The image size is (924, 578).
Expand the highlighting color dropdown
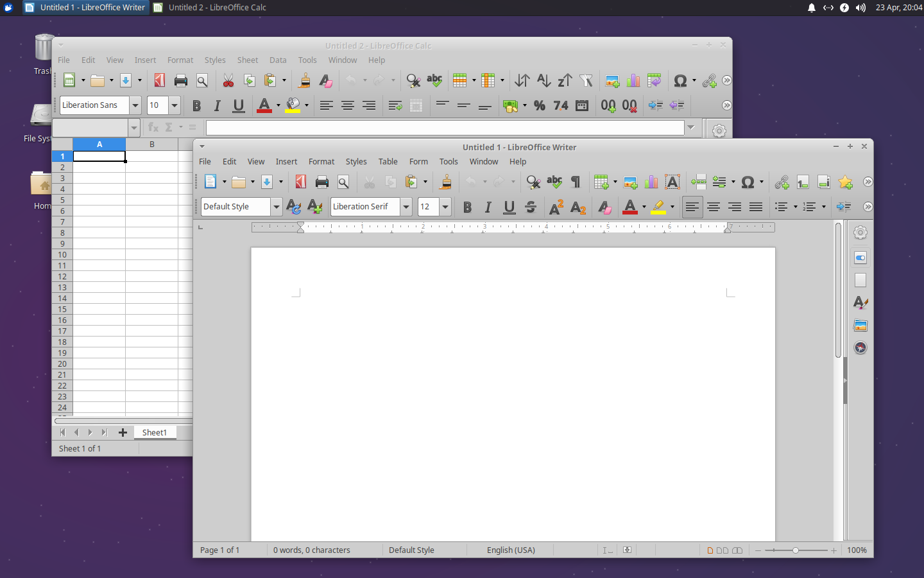(672, 207)
